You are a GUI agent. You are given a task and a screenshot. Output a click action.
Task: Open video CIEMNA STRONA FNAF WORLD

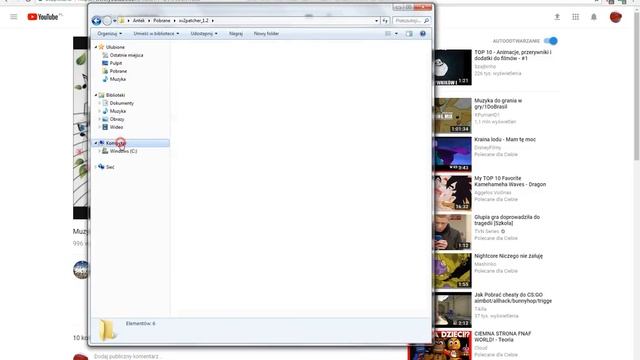[503, 337]
